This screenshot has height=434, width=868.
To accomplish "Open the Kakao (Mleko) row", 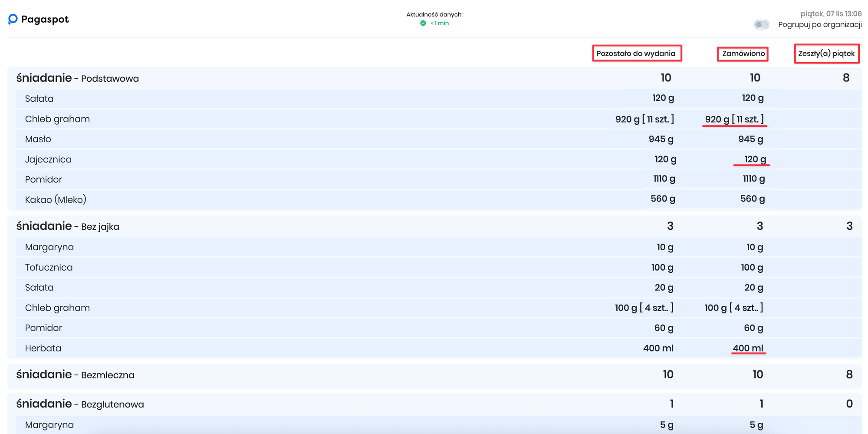I will 56,200.
